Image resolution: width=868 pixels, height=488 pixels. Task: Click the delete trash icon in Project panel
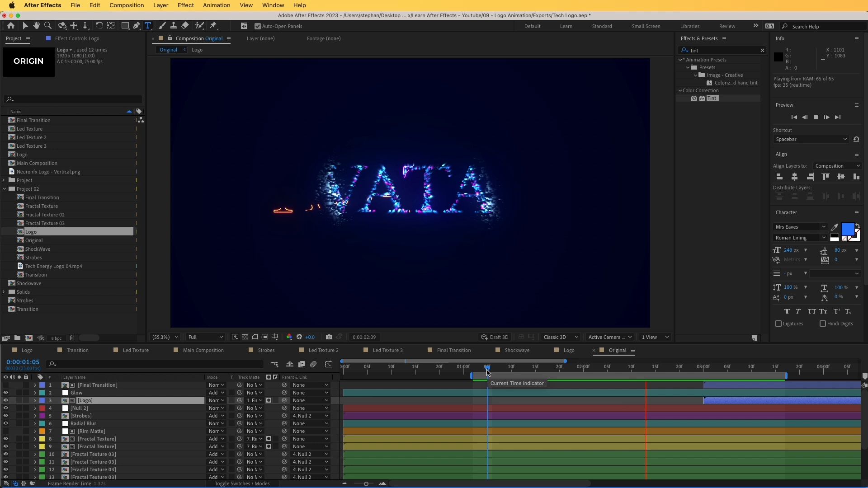[x=72, y=338]
